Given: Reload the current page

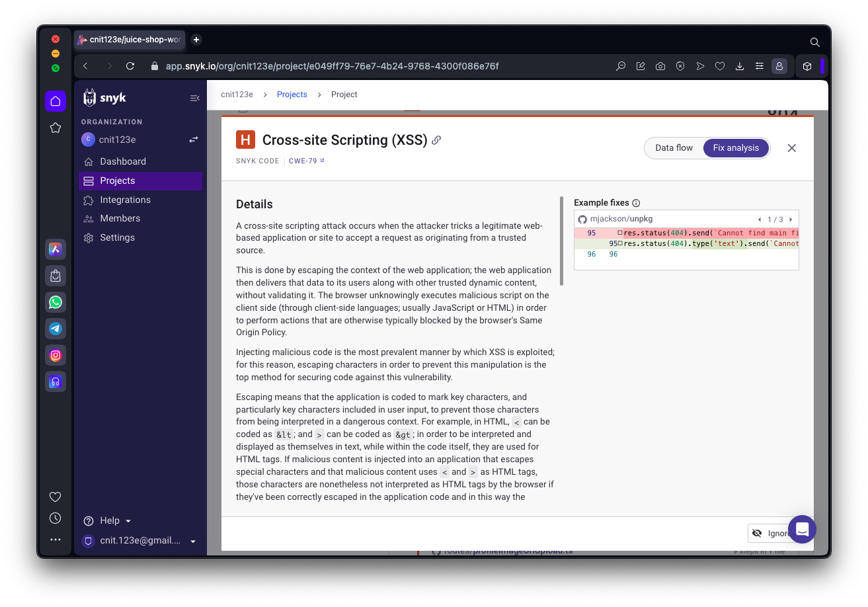Looking at the screenshot, I should pos(130,66).
